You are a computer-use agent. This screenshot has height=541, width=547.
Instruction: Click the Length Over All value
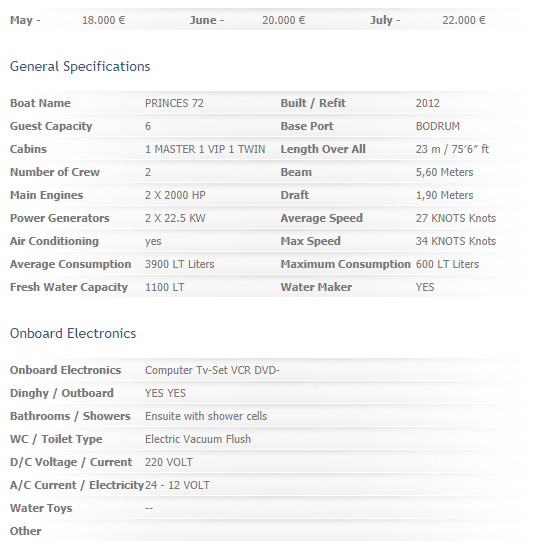(452, 149)
